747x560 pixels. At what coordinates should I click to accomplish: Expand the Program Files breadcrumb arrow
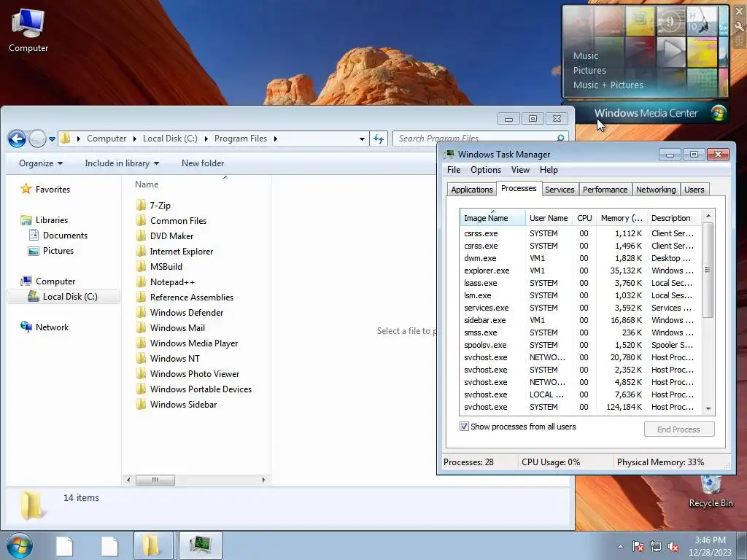click(275, 139)
